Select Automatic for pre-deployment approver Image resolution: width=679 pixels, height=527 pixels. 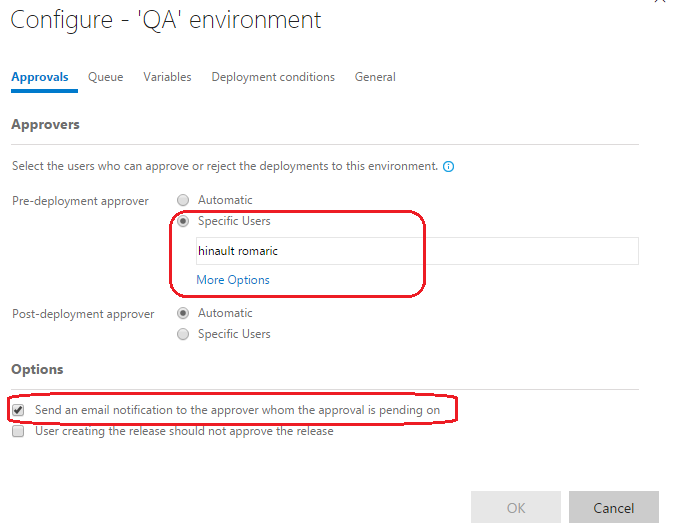click(x=183, y=200)
